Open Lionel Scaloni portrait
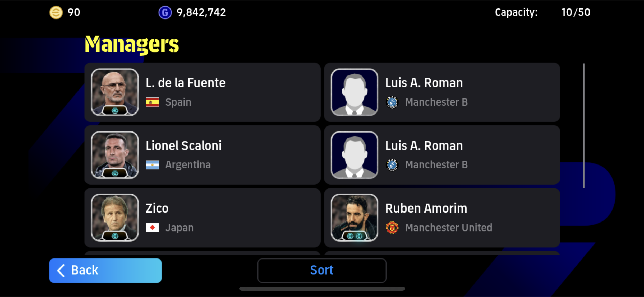The width and height of the screenshot is (644, 297). (x=115, y=155)
